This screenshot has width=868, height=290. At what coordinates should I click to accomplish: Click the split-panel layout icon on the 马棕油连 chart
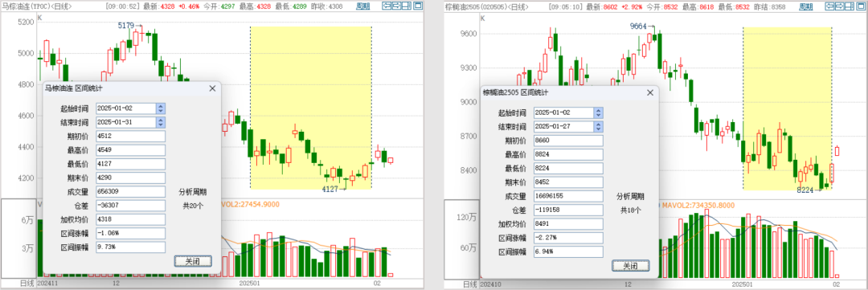pos(407,6)
